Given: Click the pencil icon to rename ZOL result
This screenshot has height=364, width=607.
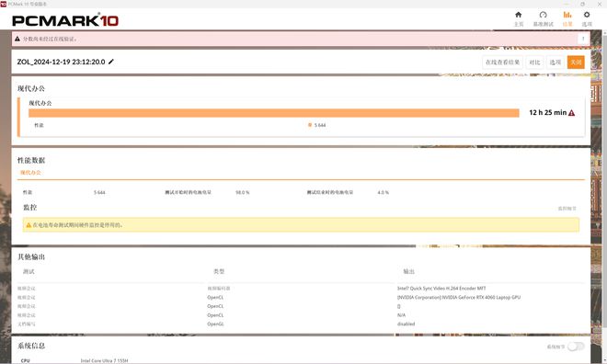Looking at the screenshot, I should [x=111, y=62].
